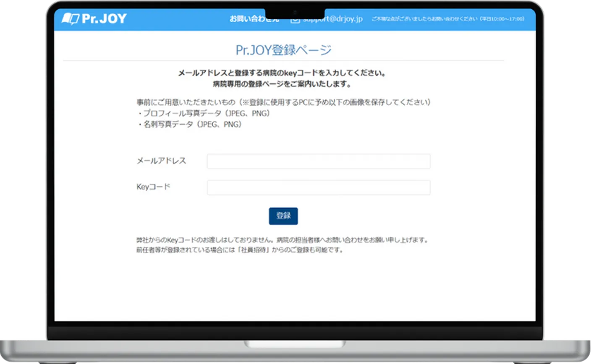Click the 事前にご用意いただきたいもの line
This screenshot has height=364, width=591.
tap(283, 102)
